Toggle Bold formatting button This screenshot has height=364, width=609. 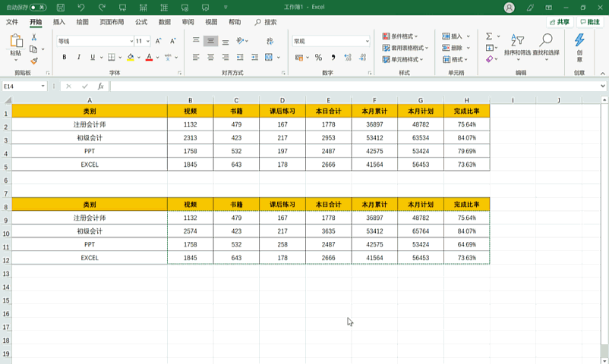pos(64,57)
